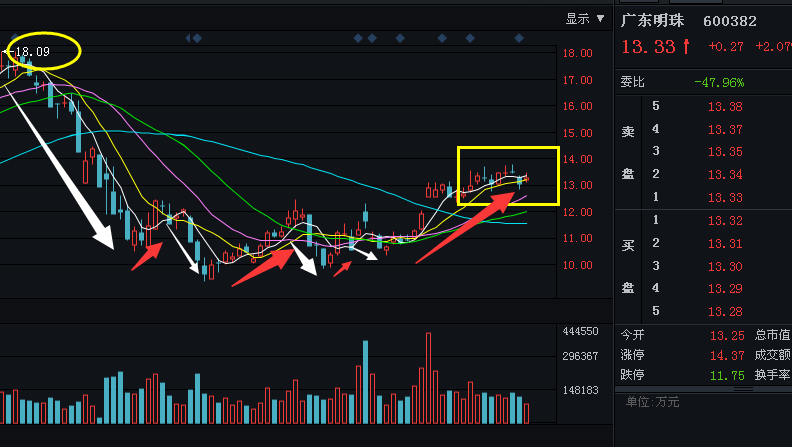Screen dimensions: 792x447
Task: Click the 跌停 value 11.75
Action: (727, 376)
